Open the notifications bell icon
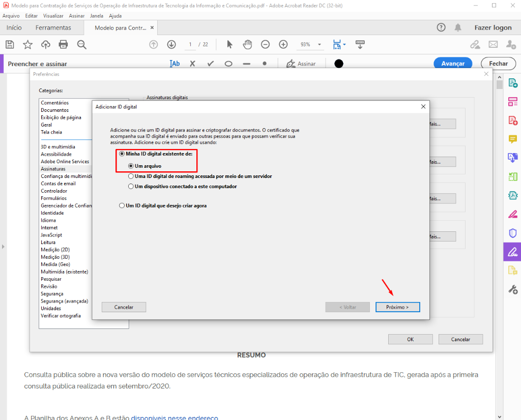The height and width of the screenshot is (420, 521). (458, 27)
